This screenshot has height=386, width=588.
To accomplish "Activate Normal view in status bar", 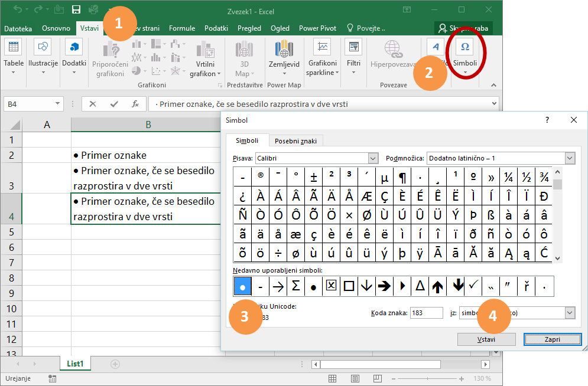I will tap(332, 378).
